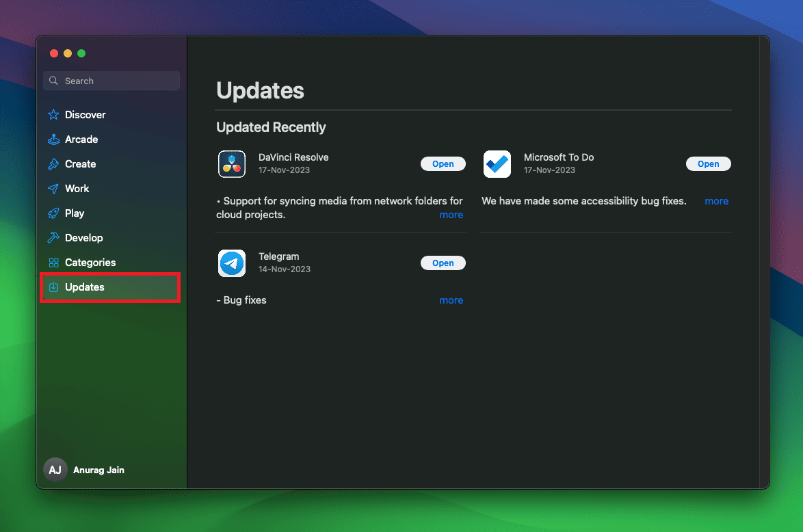803x532 pixels.
Task: Open the Play section
Action: (110, 213)
